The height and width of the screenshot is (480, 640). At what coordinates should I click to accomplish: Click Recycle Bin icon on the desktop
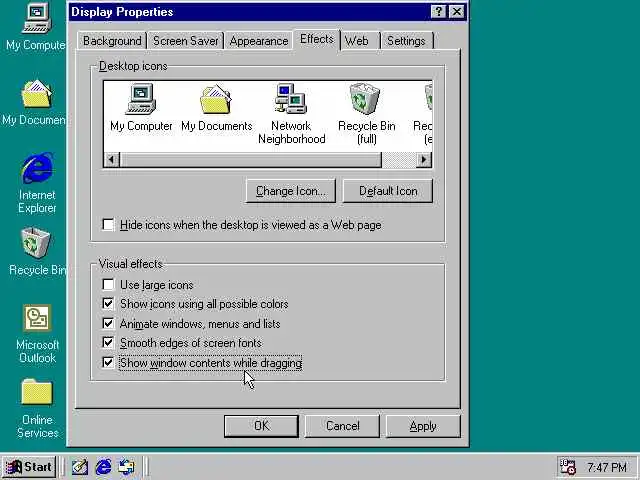point(37,251)
